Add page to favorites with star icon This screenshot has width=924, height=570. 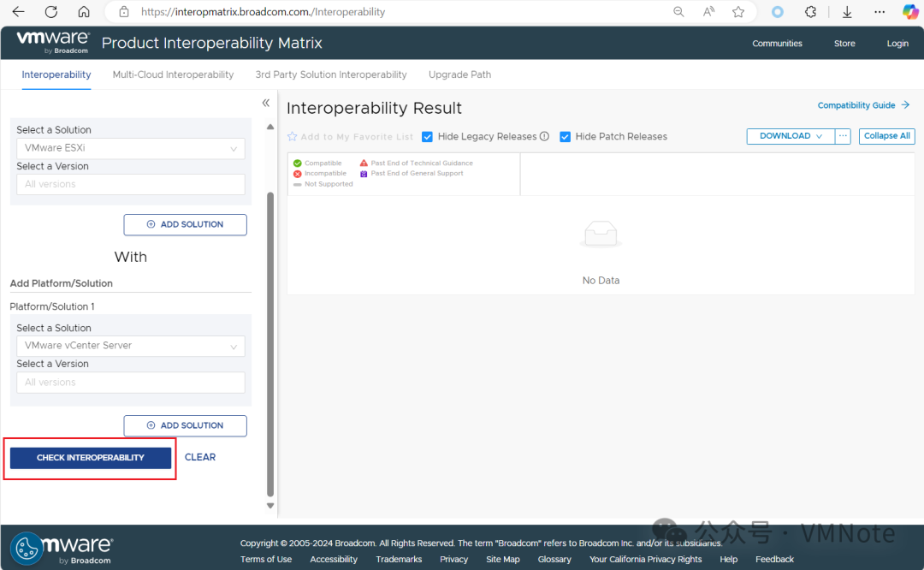coord(738,12)
